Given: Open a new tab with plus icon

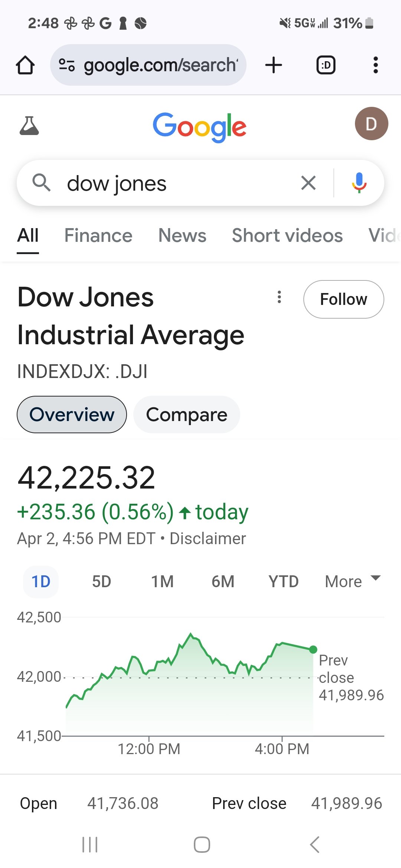Looking at the screenshot, I should tap(274, 65).
